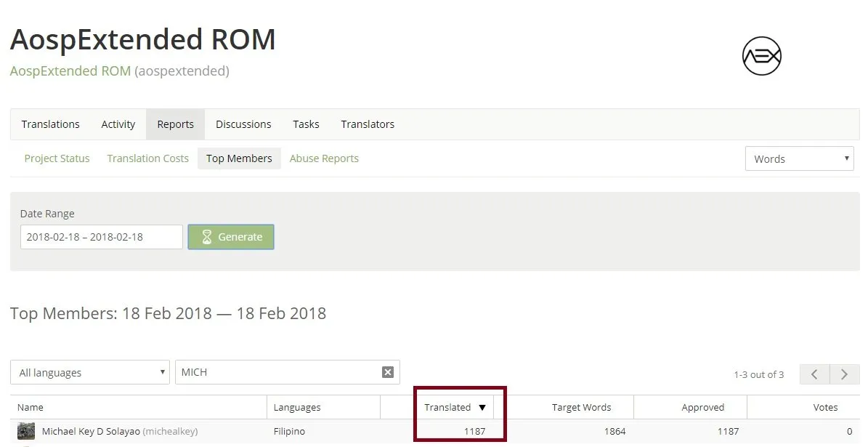Screen dimensions: 868x447
Task: Select Top Members report
Action: (239, 158)
